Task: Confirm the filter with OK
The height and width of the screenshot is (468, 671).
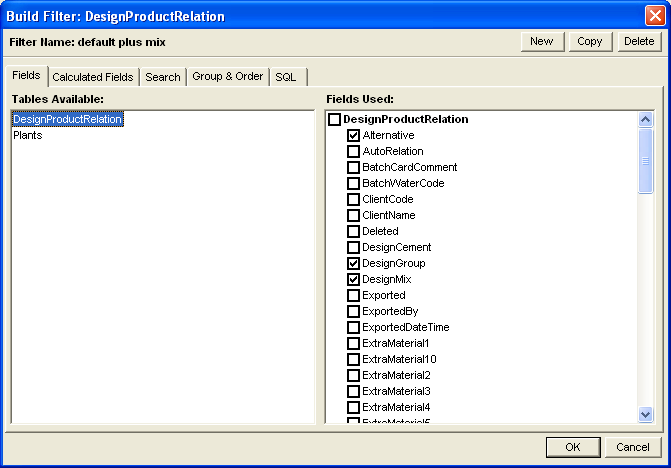Action: (572, 447)
